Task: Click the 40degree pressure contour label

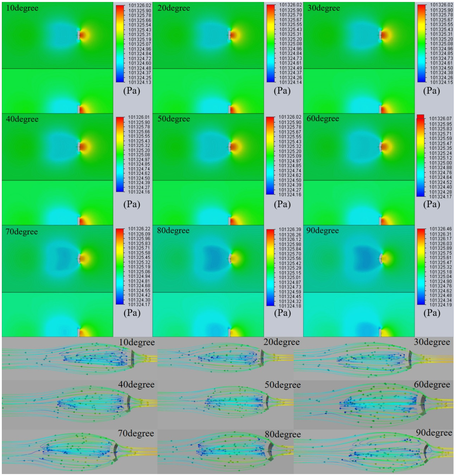Action: tap(22, 119)
